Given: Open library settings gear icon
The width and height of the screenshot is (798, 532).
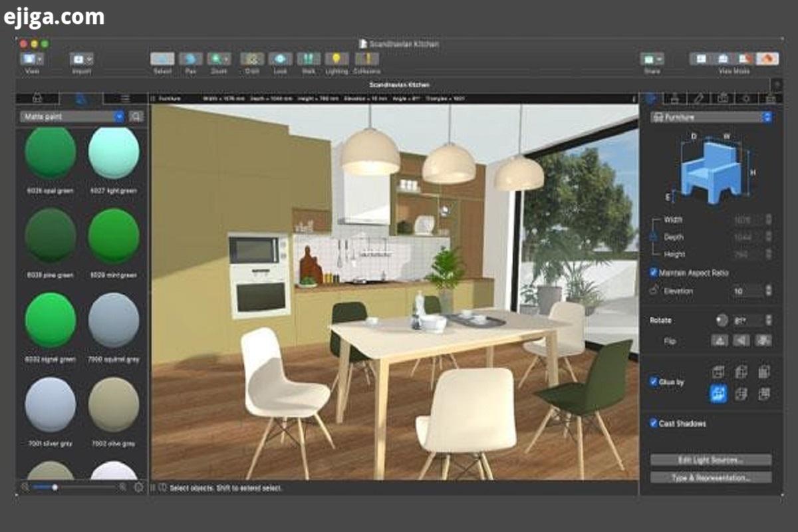Looking at the screenshot, I should pyautogui.click(x=138, y=487).
